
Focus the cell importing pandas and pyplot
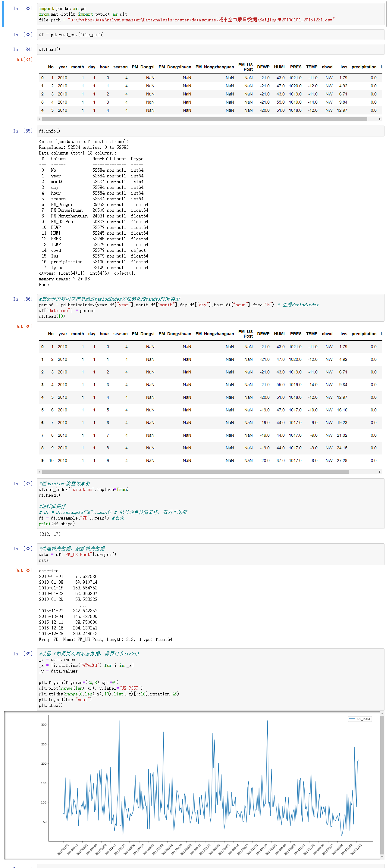click(211, 14)
